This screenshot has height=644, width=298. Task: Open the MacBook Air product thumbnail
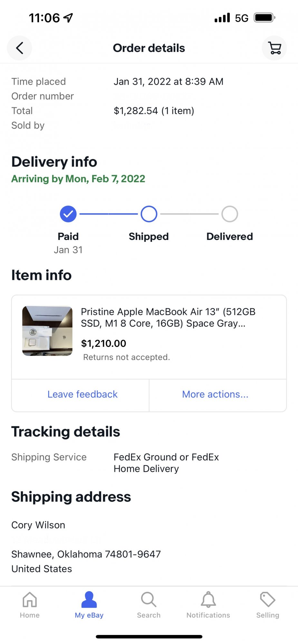(x=47, y=331)
